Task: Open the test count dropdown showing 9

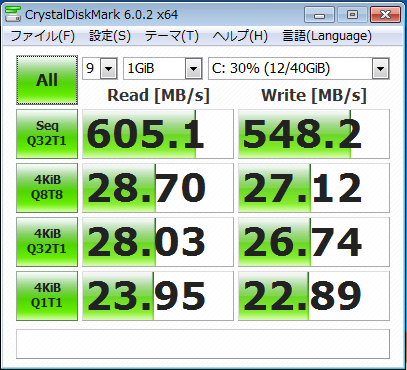Action: pos(100,69)
